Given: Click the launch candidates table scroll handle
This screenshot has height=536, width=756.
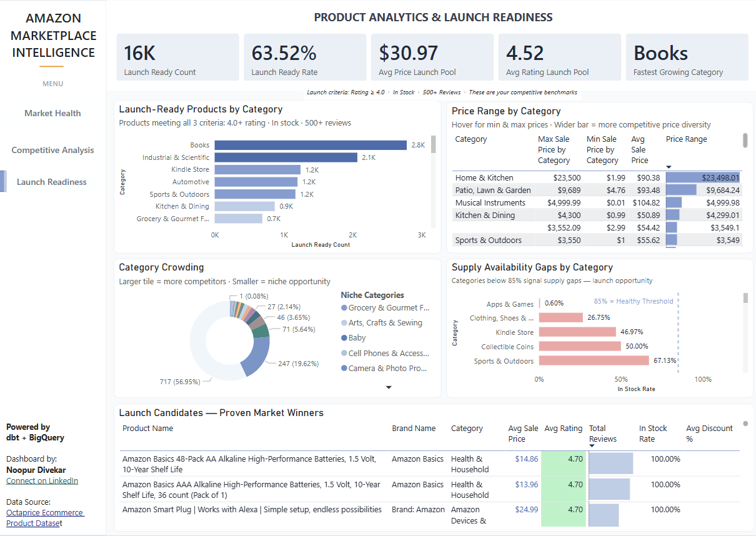Looking at the screenshot, I should point(745,424).
